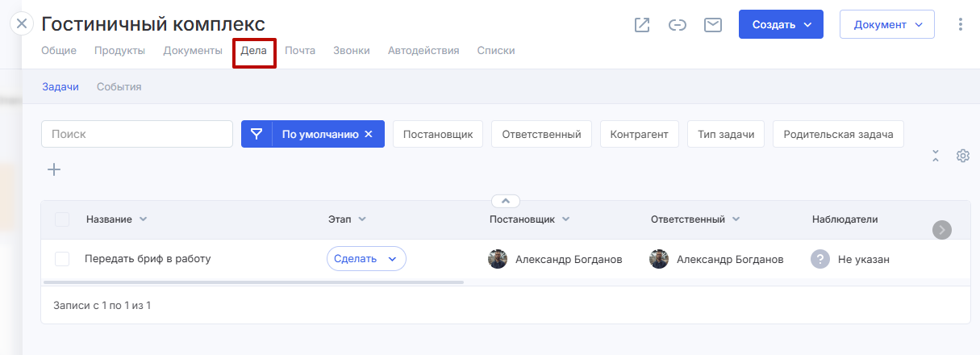Viewport: 980px width, 355px height.
Task: Click the Ответственный filter button
Action: (x=541, y=134)
